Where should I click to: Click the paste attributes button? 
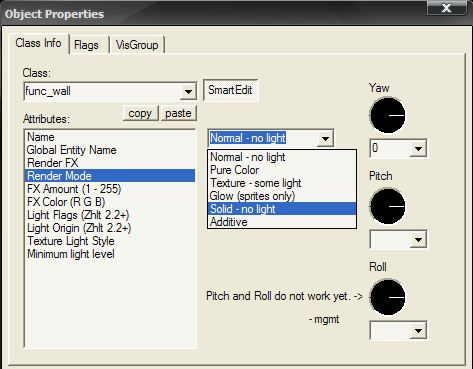click(178, 113)
